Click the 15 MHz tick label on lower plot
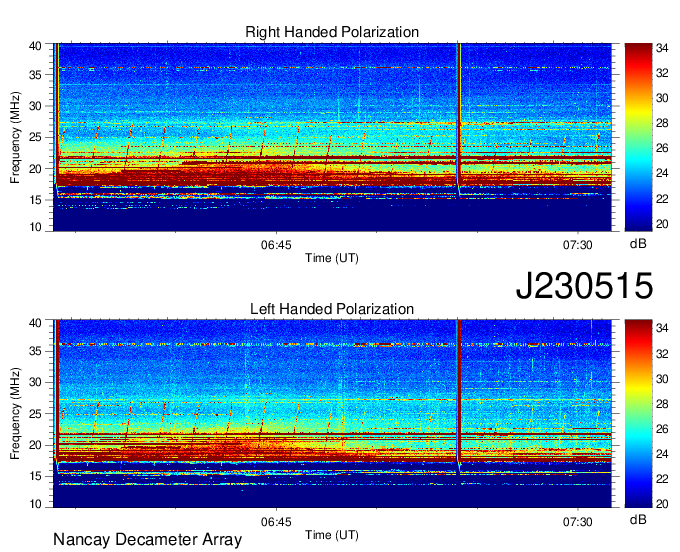680x552 pixels. click(x=35, y=476)
